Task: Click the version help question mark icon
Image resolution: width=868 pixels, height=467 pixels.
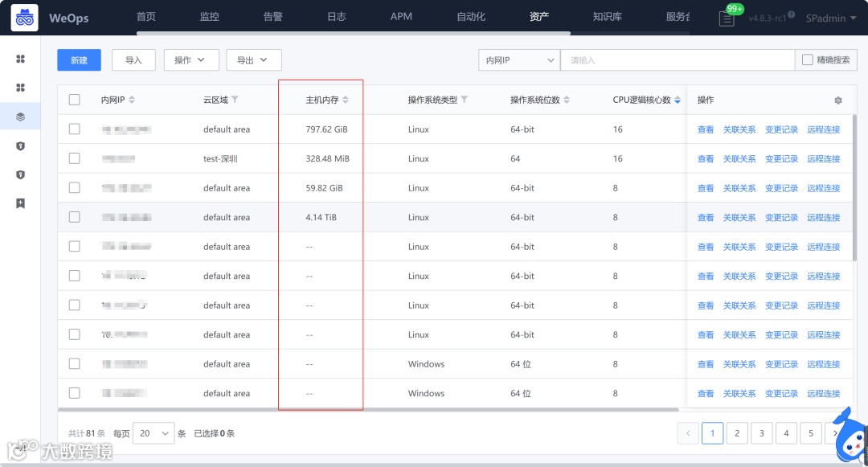Action: (x=791, y=14)
